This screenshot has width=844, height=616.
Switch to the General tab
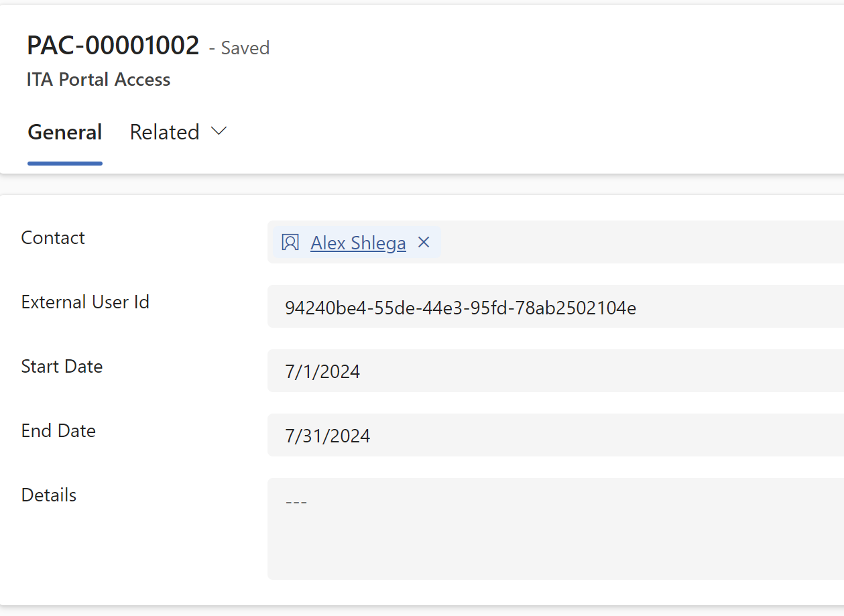point(65,132)
